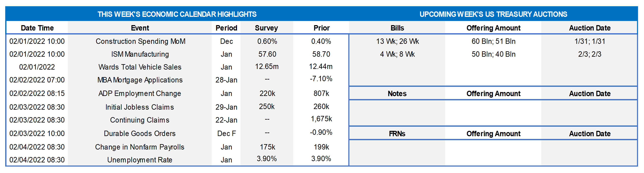Select the Event column header

(140, 28)
